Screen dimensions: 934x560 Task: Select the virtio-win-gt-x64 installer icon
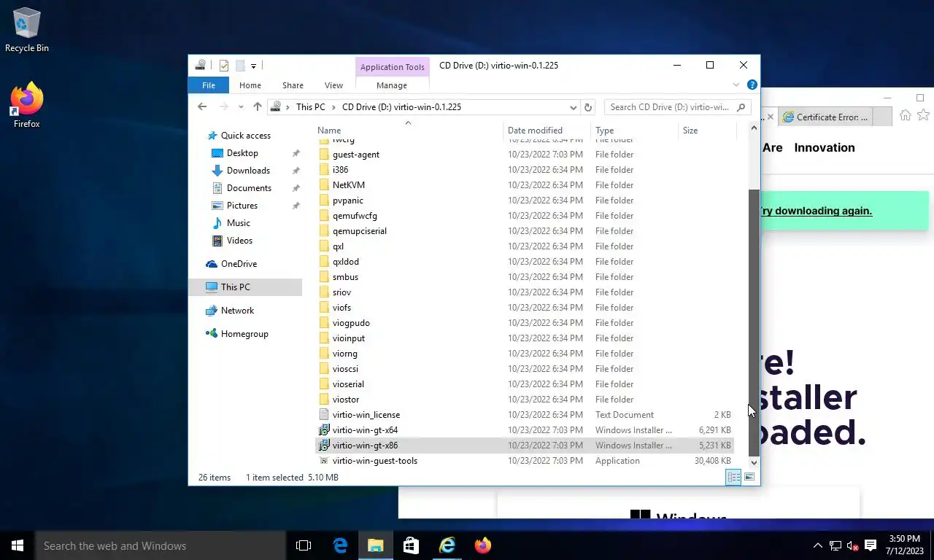pos(324,430)
